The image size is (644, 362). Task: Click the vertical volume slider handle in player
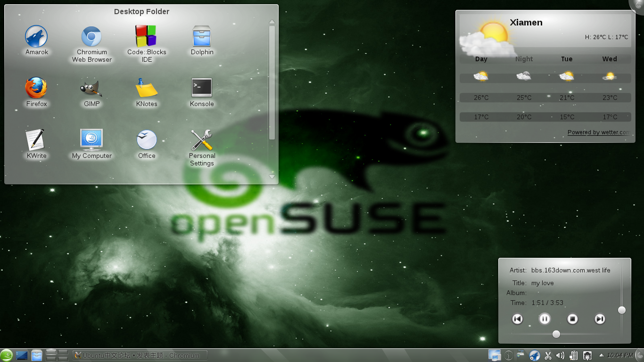point(622,310)
